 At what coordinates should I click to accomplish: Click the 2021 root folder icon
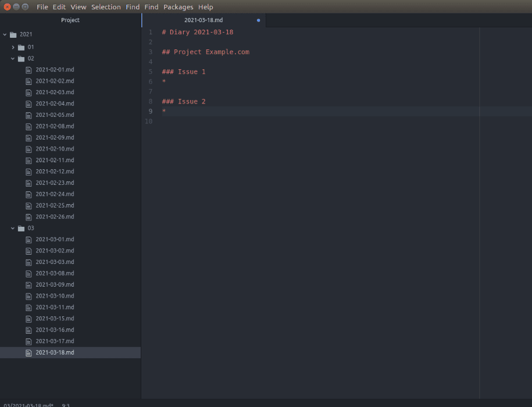click(13, 34)
